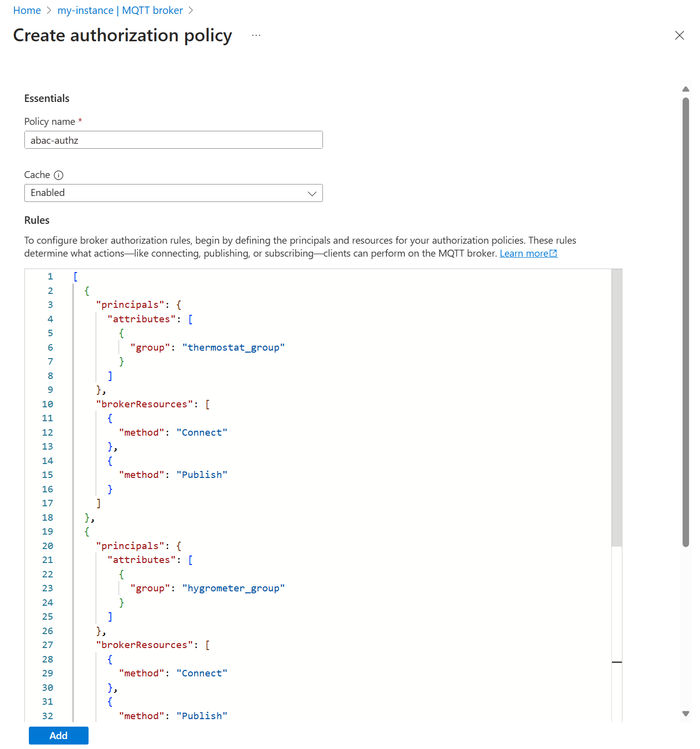Viewport: 700px width, 749px height.
Task: Close the Create authorization policy pane
Action: pyautogui.click(x=680, y=35)
